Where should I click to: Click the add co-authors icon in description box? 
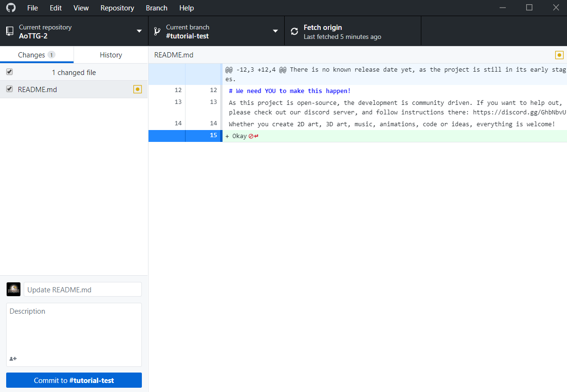pos(13,359)
